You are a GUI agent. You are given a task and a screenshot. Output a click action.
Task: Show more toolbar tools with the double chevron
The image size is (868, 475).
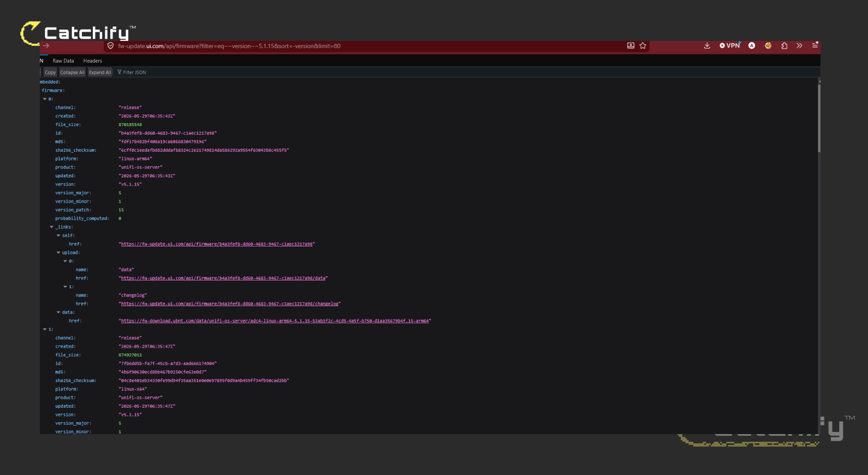[799, 46]
